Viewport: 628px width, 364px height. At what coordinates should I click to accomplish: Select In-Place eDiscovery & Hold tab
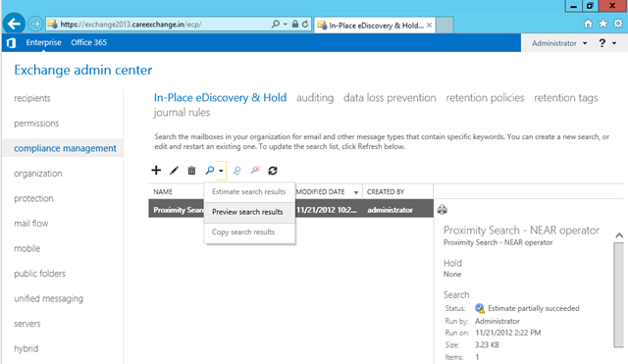click(220, 98)
